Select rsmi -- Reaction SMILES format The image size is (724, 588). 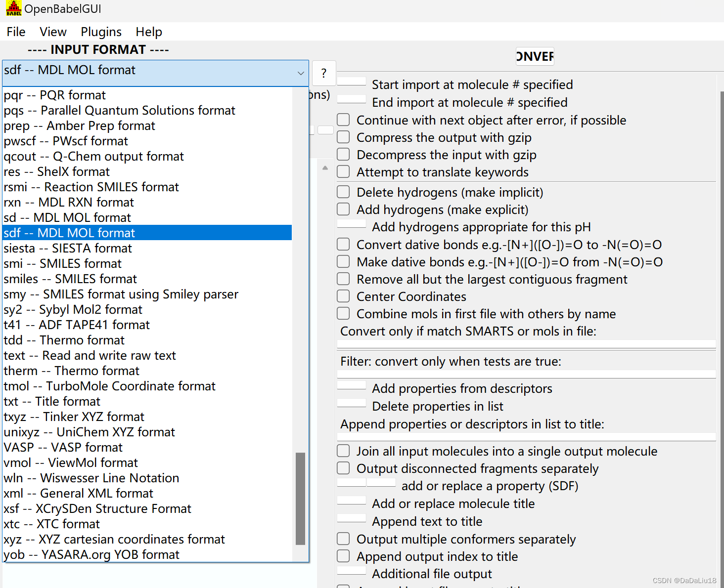(147, 187)
